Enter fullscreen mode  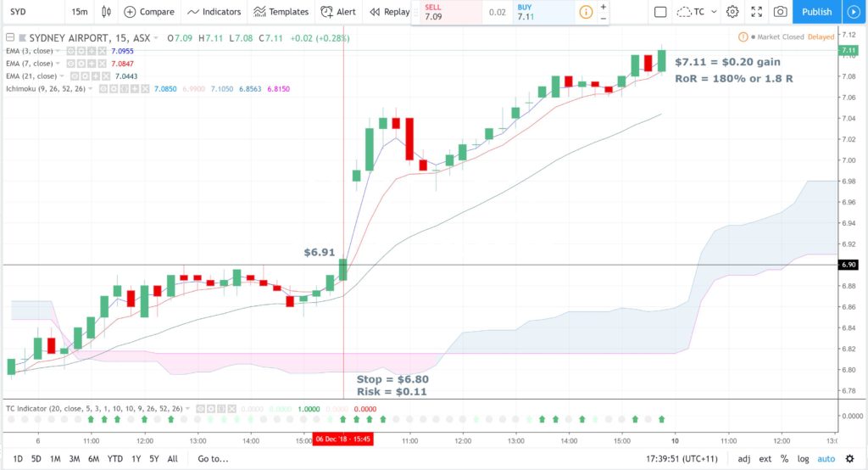tap(757, 12)
